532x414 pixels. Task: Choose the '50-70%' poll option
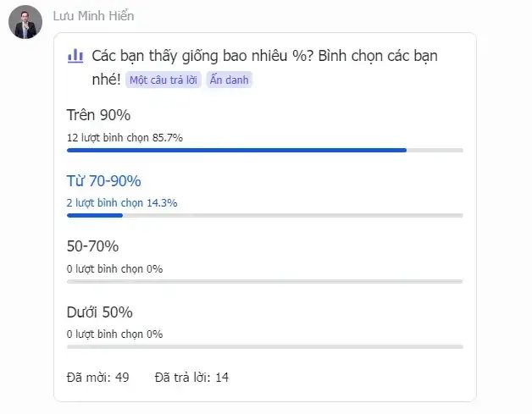92,246
